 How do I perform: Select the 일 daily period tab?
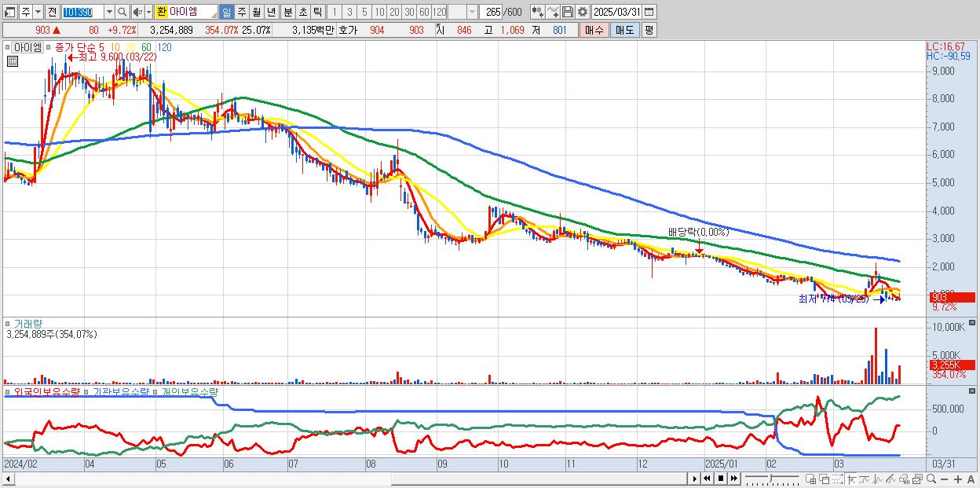226,12
